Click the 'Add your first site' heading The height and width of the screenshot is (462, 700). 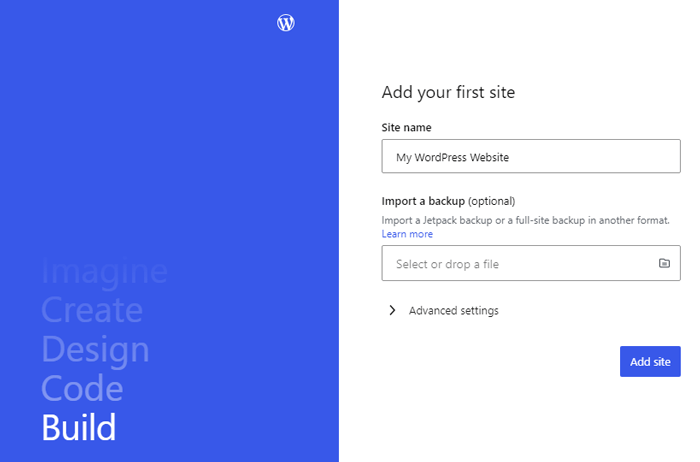tap(448, 93)
